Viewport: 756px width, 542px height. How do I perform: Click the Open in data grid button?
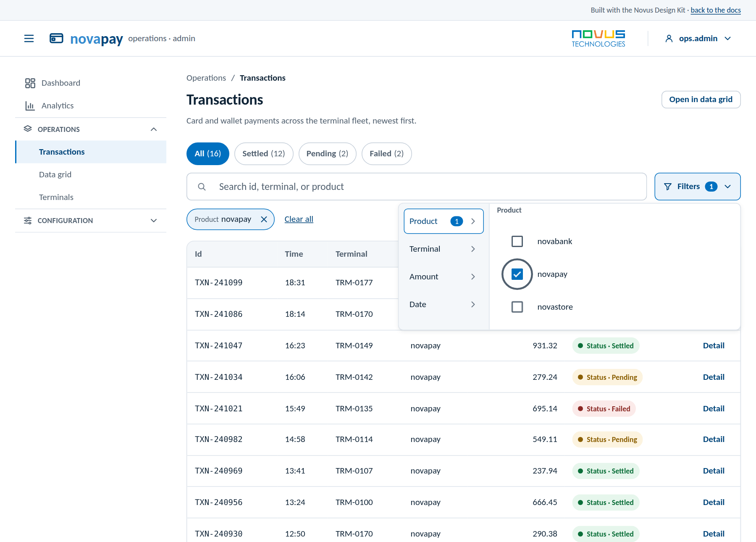[701, 100]
